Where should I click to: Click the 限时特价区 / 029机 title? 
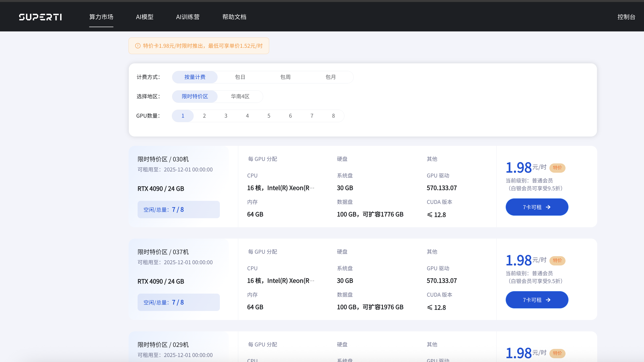[x=163, y=345]
